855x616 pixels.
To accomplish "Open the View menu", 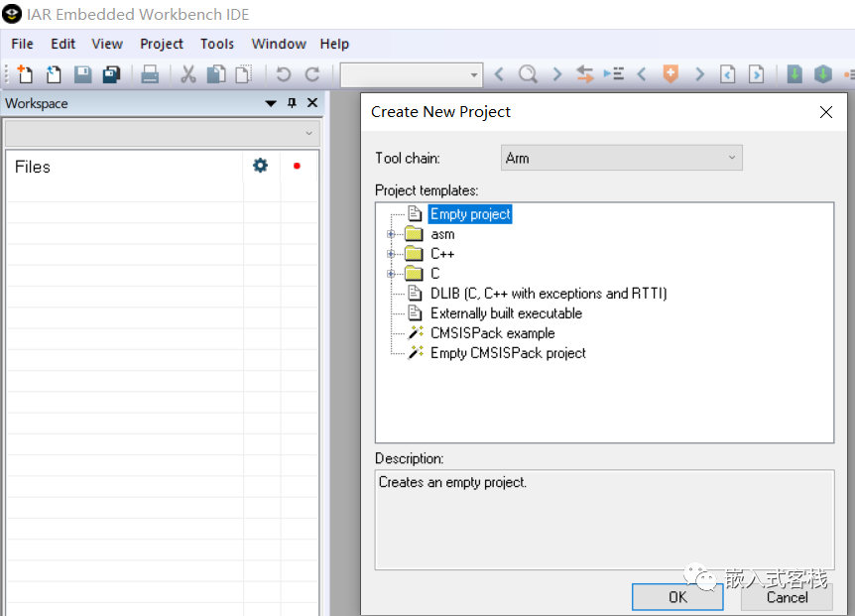I will [107, 44].
